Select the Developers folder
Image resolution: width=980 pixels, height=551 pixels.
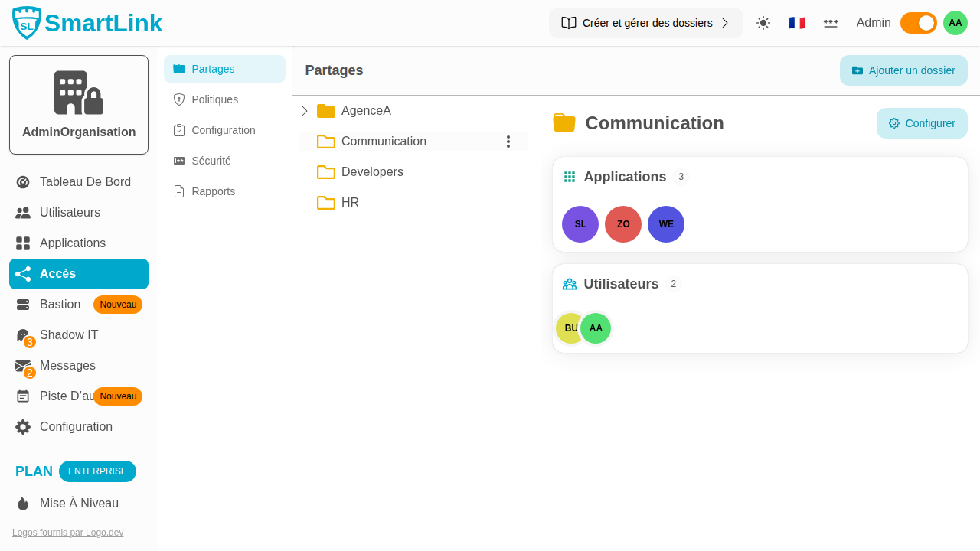(372, 172)
